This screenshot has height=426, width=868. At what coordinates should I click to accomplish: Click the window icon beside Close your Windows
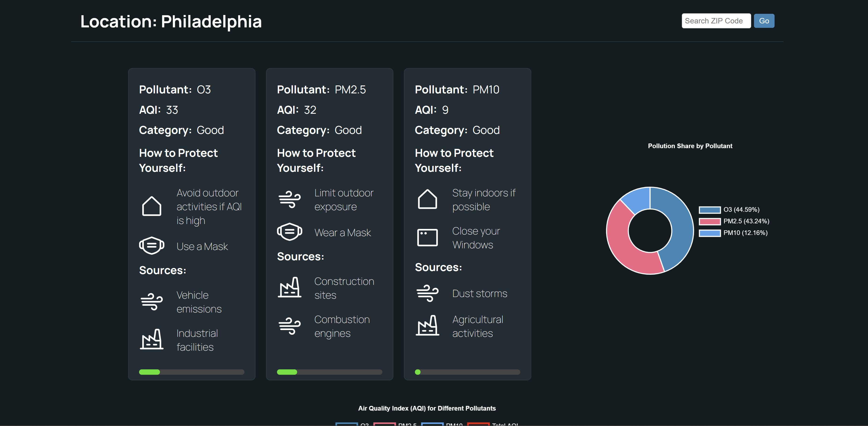point(427,237)
